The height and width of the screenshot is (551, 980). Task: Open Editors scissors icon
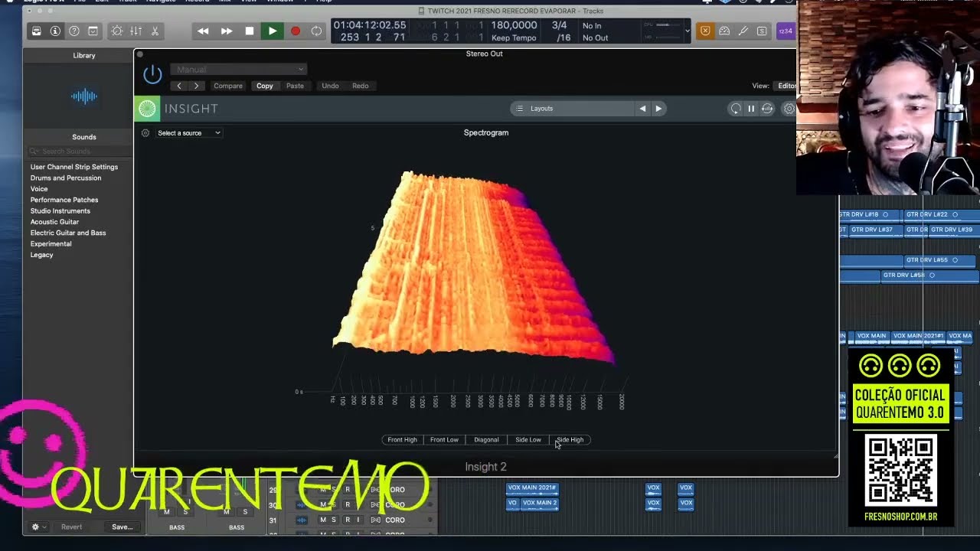coord(155,31)
